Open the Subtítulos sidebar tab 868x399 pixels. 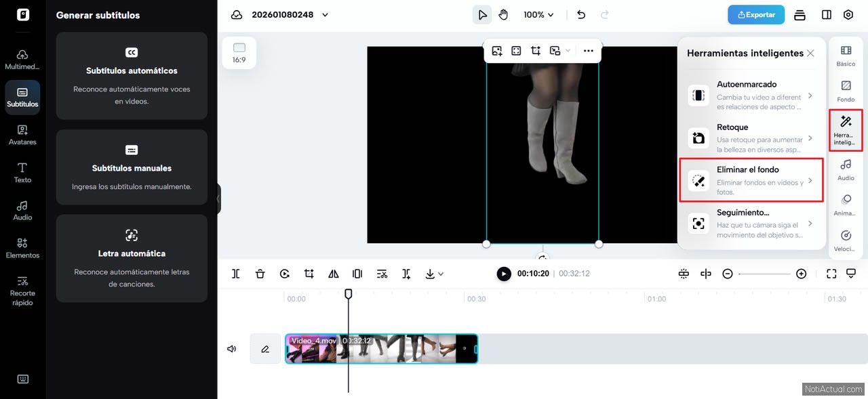click(x=22, y=98)
